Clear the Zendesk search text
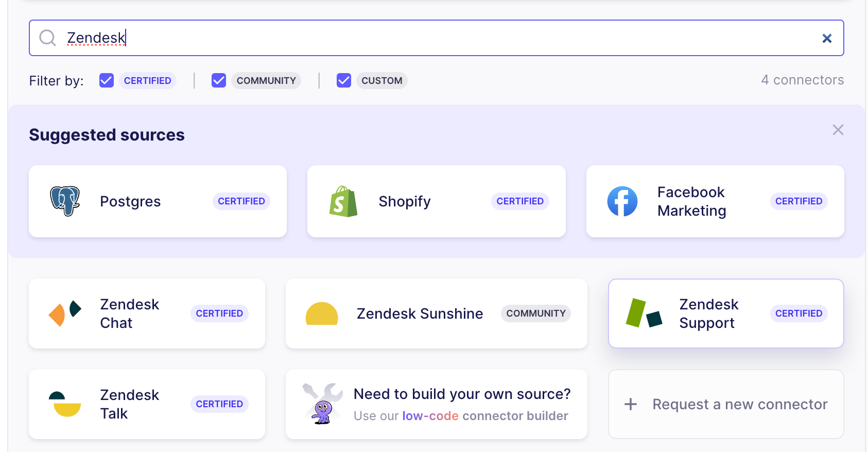 [x=827, y=38]
